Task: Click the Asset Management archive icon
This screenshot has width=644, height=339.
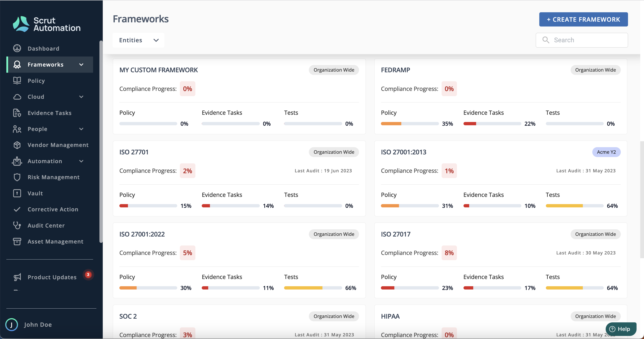Action: point(17,242)
